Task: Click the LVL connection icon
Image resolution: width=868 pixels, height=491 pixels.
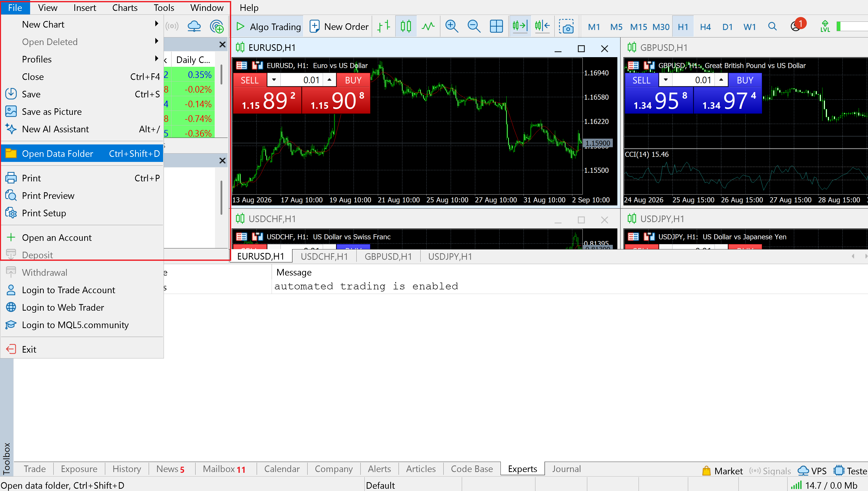Action: pyautogui.click(x=825, y=26)
